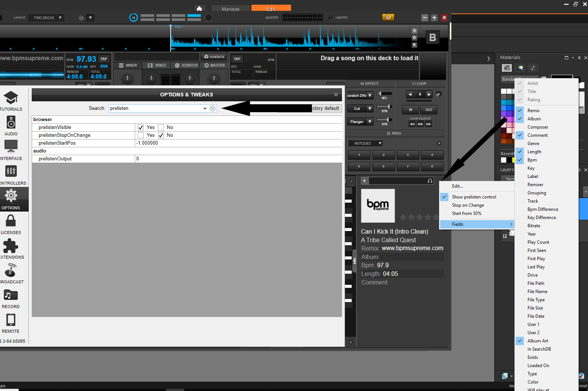Click the prelisten headphones icon
This screenshot has height=391, width=588.
(430, 181)
